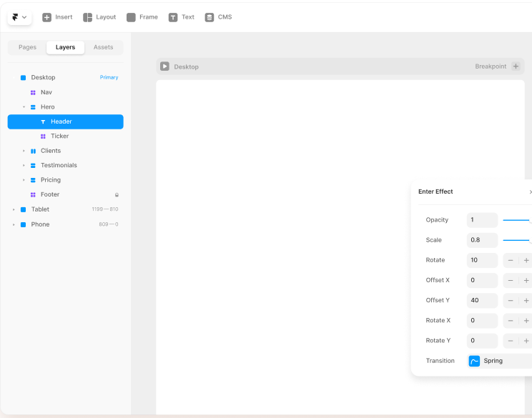The width and height of the screenshot is (532, 418).
Task: Select the Nav component layer
Action: coord(66,92)
